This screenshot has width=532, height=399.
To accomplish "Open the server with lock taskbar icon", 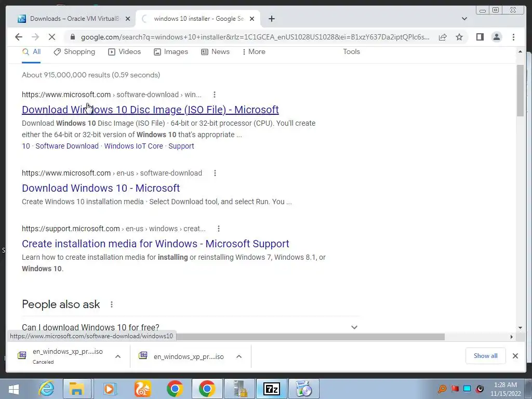I will 240,389.
